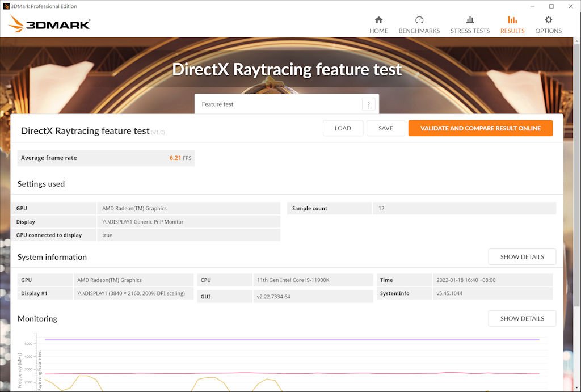581x392 pixels.
Task: Show details for Monitoring section
Action: pos(521,319)
